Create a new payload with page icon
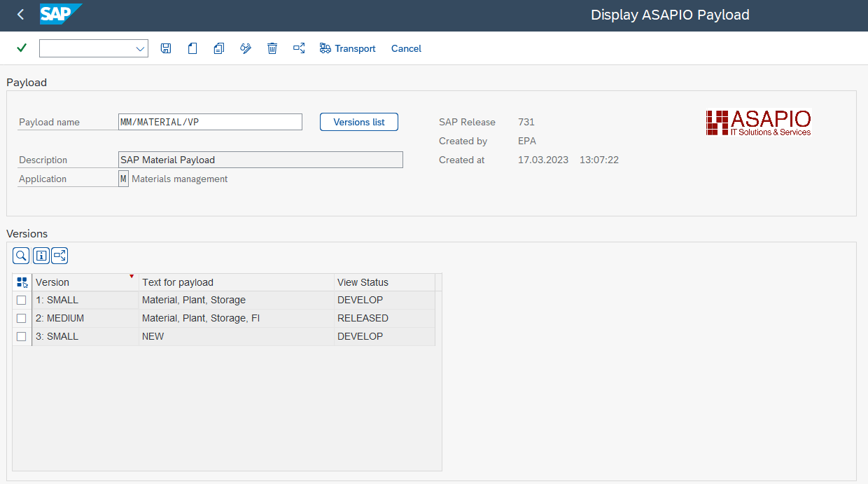This screenshot has height=484, width=868. pos(192,48)
